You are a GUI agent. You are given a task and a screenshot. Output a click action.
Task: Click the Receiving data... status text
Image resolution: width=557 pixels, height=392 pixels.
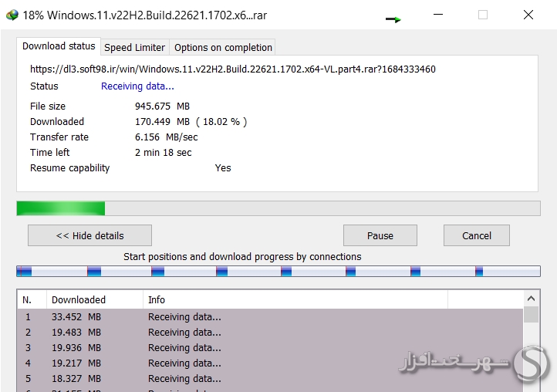point(137,86)
